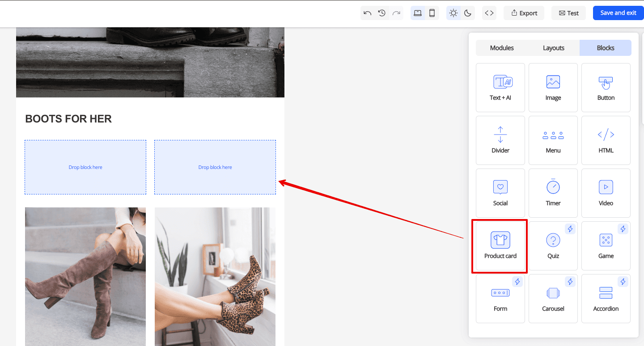
Task: Open version history clock icon
Action: point(382,13)
